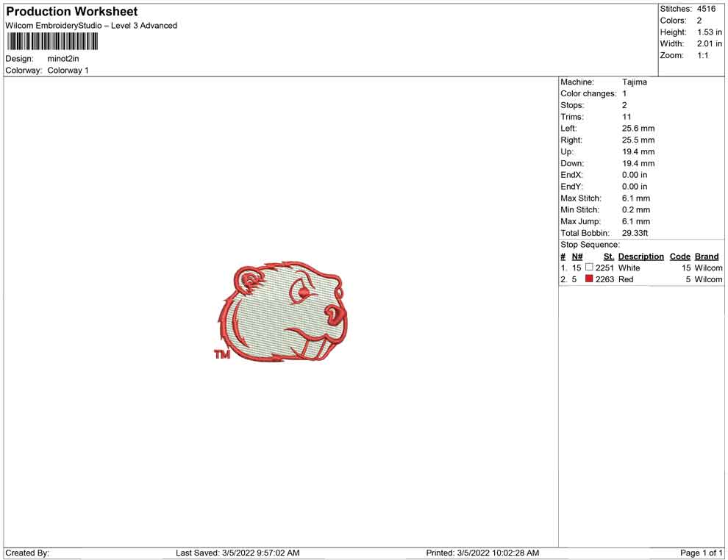Click the Trims value 11
This screenshot has width=728, height=560.
[x=627, y=117]
